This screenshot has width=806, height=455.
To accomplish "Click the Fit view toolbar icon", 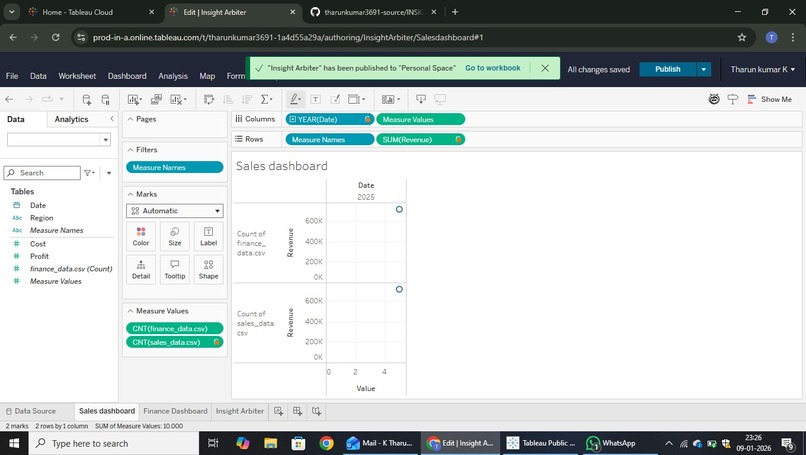I will coord(356,99).
